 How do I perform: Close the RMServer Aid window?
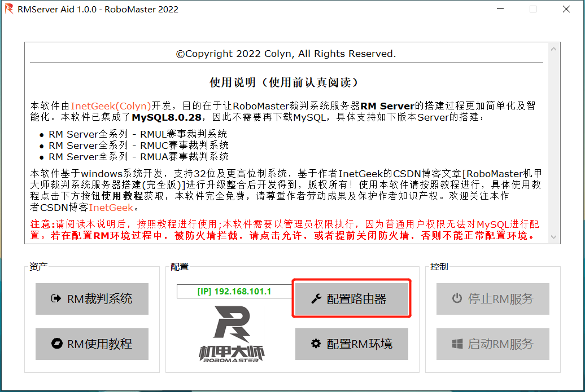tap(566, 9)
